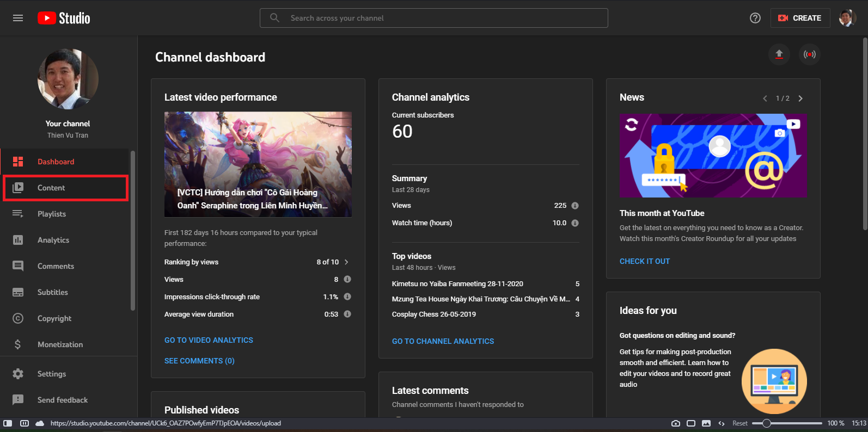Click the CREATE button

click(x=800, y=18)
